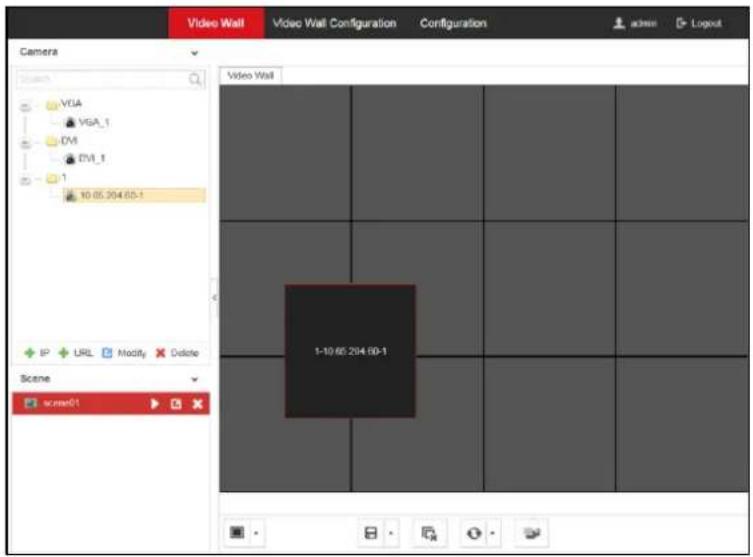Open the Configuration tab

(453, 23)
